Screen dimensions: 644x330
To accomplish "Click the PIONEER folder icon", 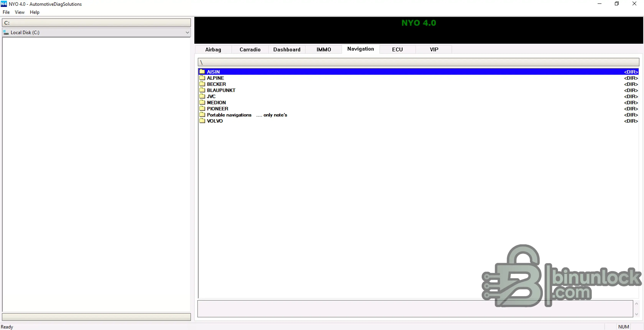I will pyautogui.click(x=202, y=108).
